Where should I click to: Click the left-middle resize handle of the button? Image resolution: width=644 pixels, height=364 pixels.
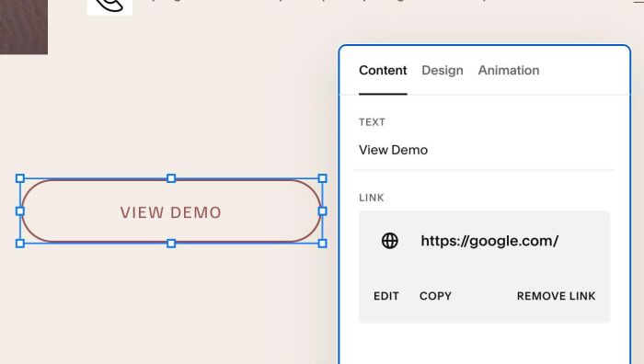point(20,211)
